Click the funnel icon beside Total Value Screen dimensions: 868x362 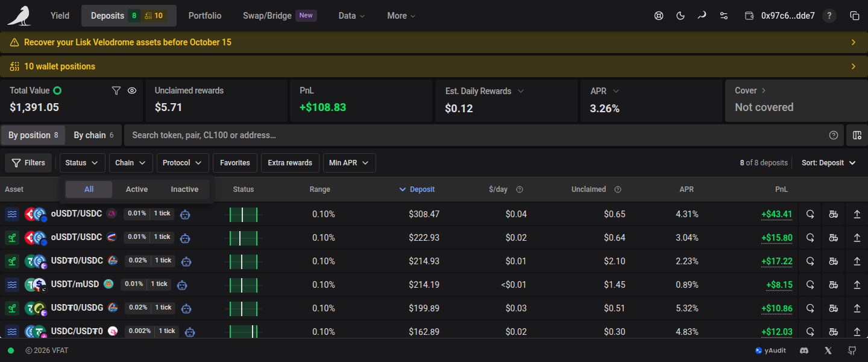[x=116, y=91]
